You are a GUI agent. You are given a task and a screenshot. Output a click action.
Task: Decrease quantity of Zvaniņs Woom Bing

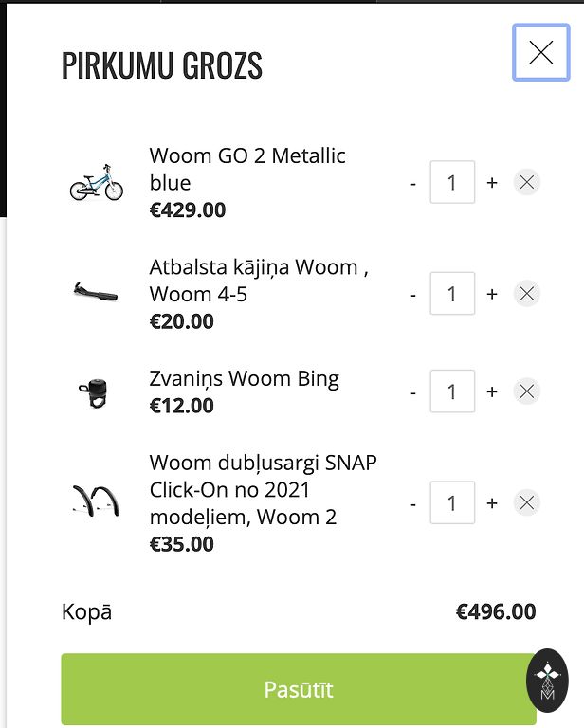(413, 391)
